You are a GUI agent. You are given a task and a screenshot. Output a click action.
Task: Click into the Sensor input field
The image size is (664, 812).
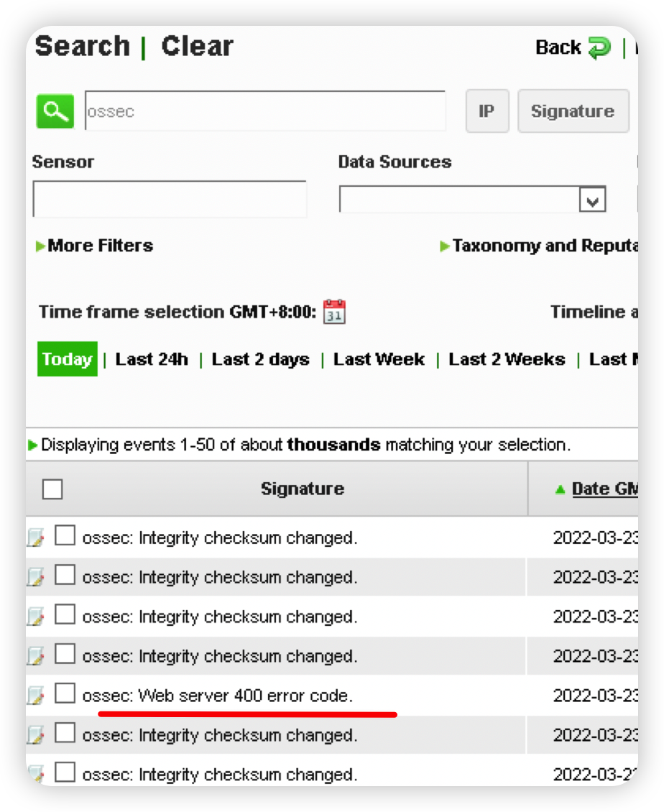(170, 199)
